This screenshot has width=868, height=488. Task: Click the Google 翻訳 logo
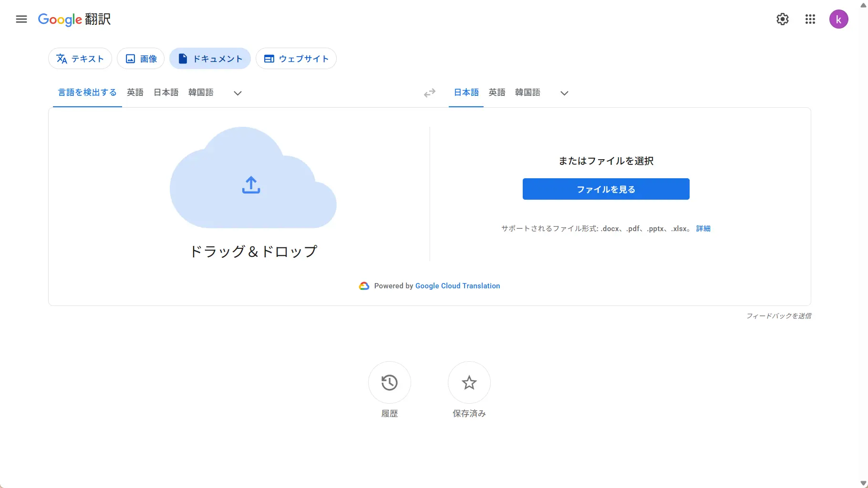(x=74, y=19)
